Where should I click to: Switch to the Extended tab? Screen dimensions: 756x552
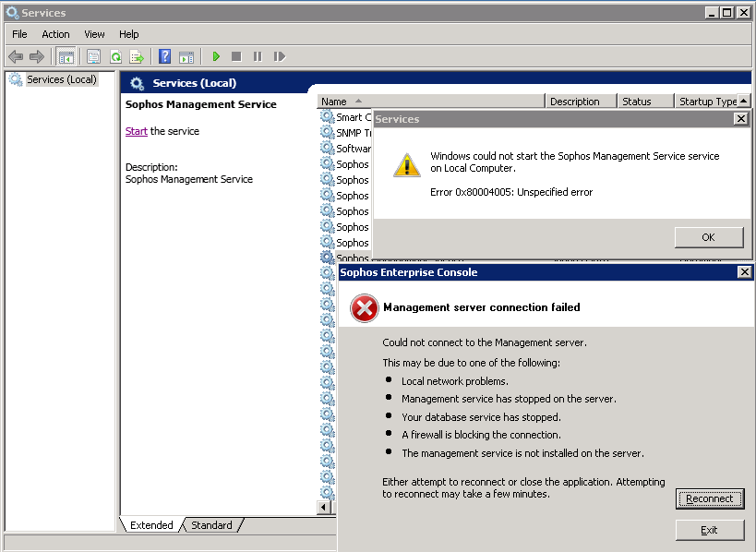(x=151, y=525)
